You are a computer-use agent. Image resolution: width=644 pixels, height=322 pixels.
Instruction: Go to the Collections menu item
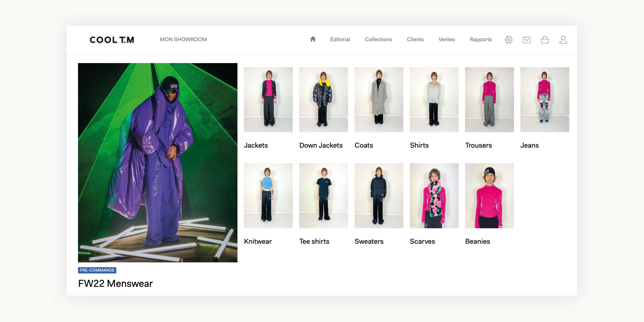(x=378, y=40)
